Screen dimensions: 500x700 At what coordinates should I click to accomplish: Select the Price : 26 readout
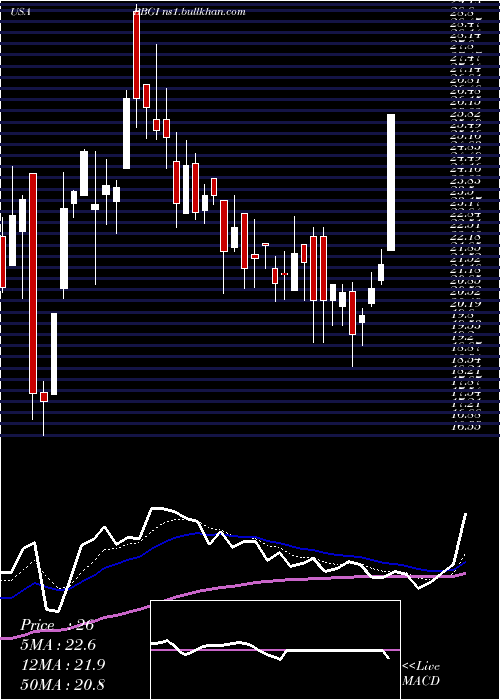57,625
